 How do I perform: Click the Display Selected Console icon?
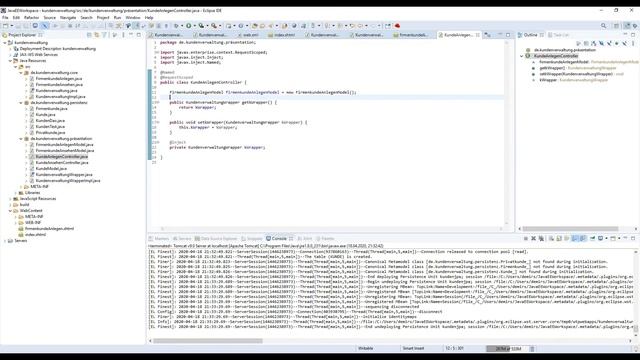[601, 238]
